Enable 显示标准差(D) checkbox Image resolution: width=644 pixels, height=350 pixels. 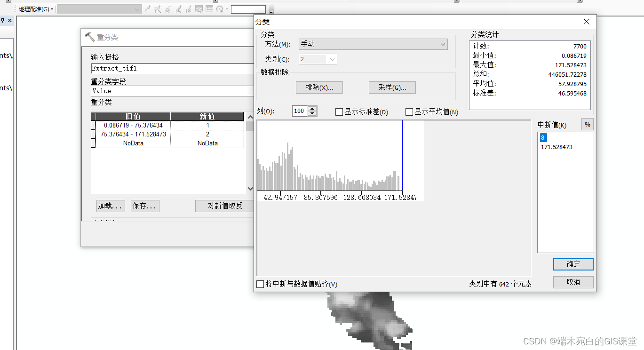[339, 112]
